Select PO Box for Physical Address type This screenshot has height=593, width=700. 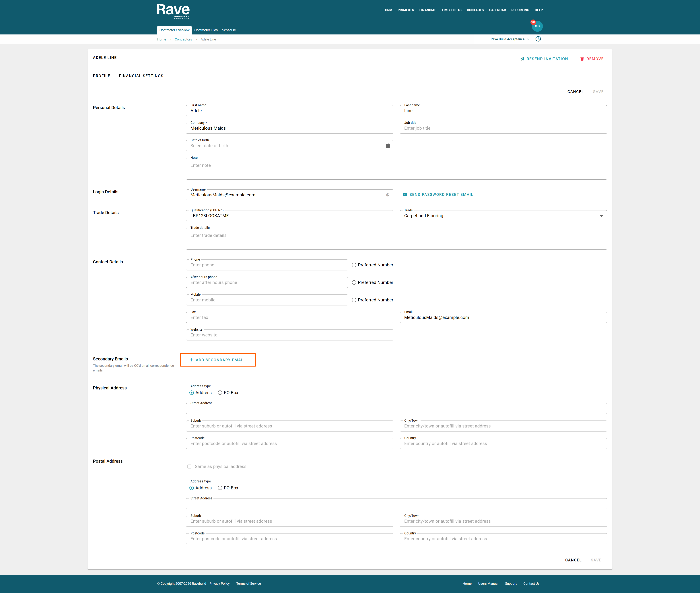point(220,393)
